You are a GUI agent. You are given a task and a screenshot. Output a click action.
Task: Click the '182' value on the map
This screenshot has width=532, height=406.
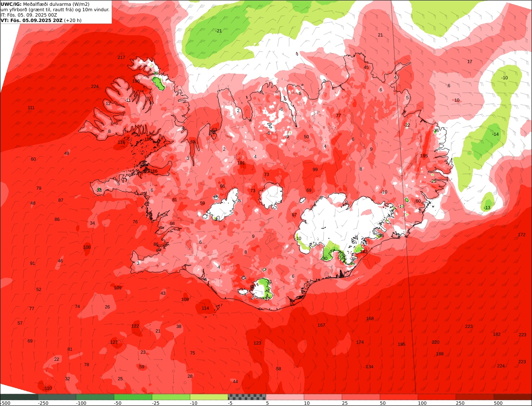[497, 334]
